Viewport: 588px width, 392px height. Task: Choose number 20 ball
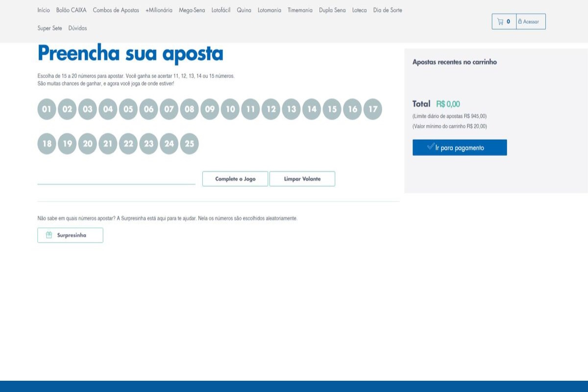click(x=88, y=144)
